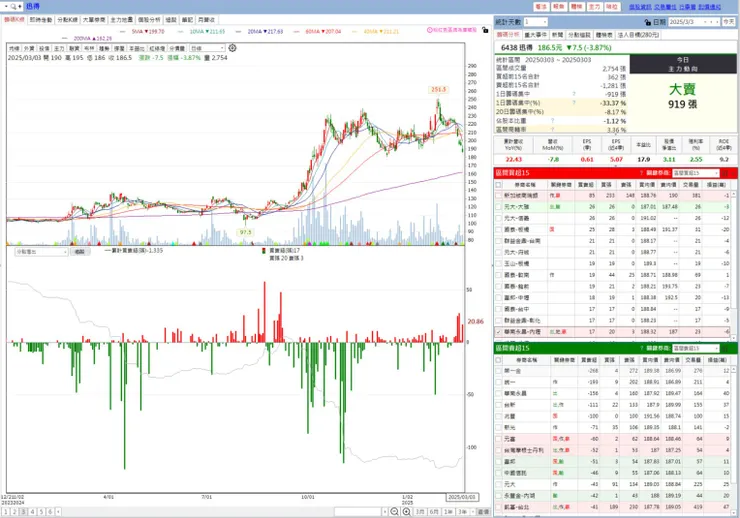Click the icon at right end of red header
The height and width of the screenshot is (518, 740).
727,173
